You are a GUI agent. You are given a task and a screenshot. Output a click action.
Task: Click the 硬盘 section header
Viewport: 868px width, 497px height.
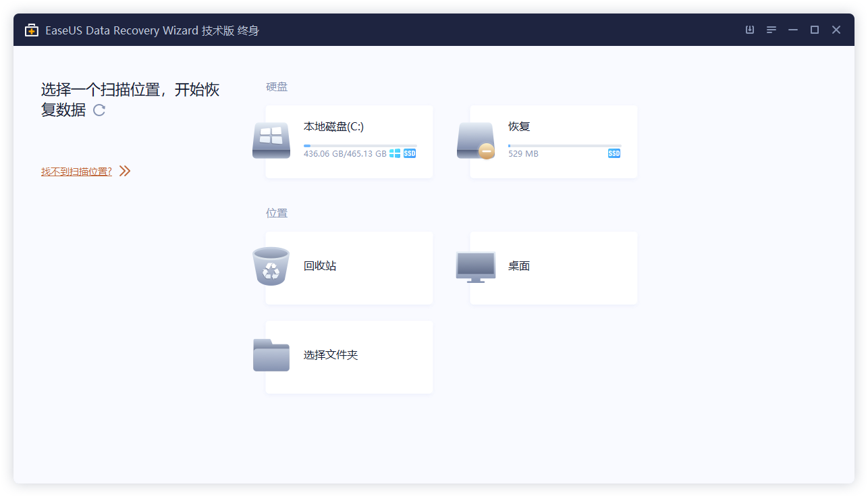276,86
